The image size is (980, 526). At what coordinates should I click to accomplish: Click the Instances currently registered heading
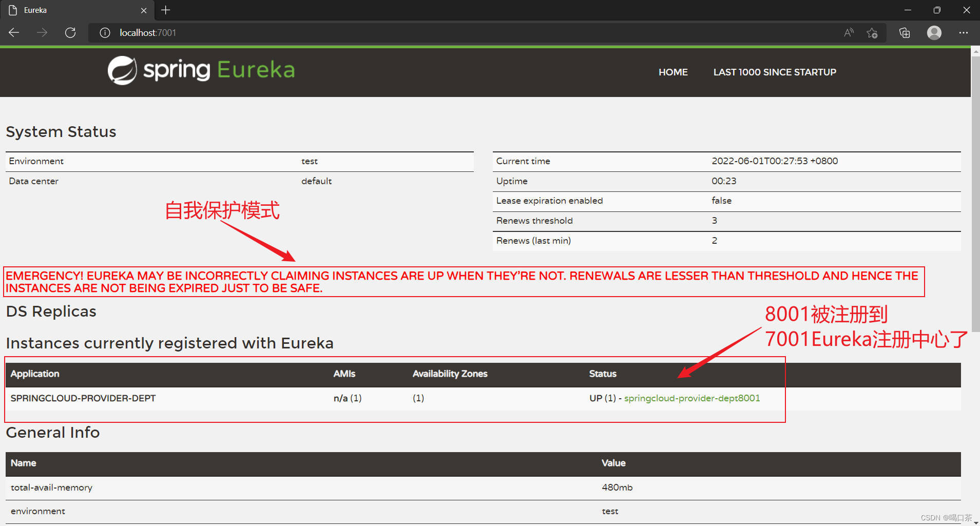click(x=170, y=343)
